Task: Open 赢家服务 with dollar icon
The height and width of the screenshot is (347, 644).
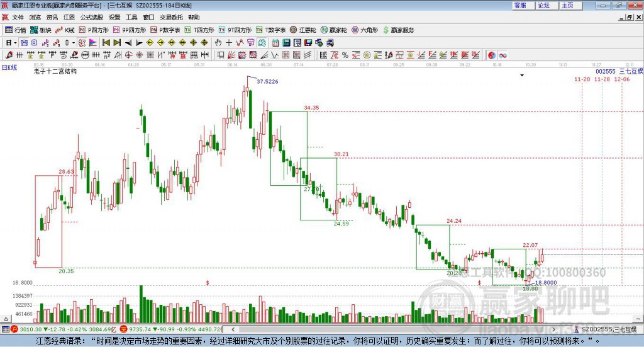Action: coord(398,30)
